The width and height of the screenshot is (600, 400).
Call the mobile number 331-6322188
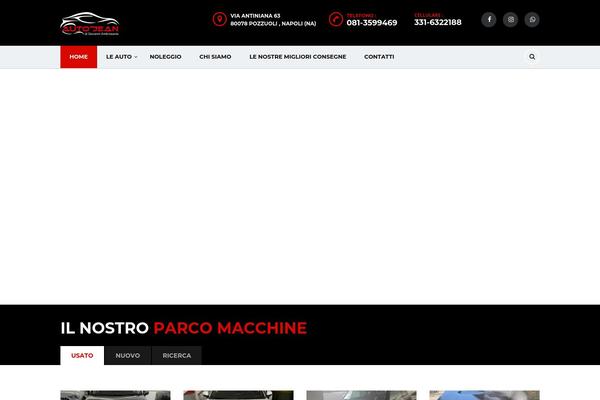pyautogui.click(x=438, y=22)
